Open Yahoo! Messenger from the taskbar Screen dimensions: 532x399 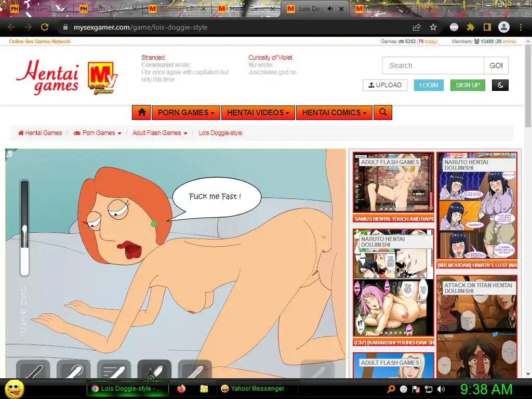click(x=257, y=389)
